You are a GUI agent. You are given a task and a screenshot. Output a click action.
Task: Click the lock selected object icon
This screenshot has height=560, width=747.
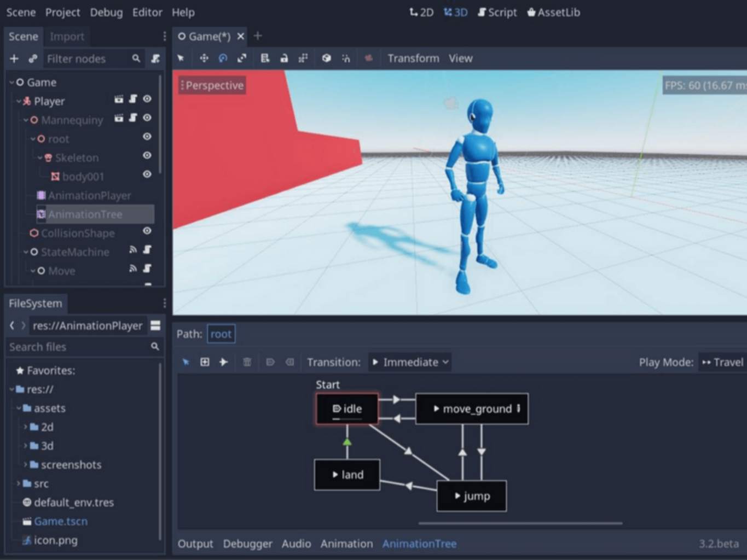coord(284,59)
